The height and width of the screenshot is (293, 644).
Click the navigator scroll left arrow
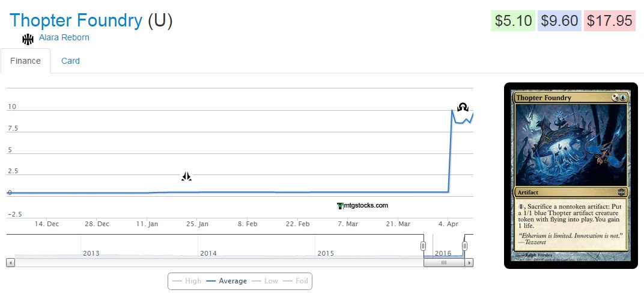(x=10, y=262)
